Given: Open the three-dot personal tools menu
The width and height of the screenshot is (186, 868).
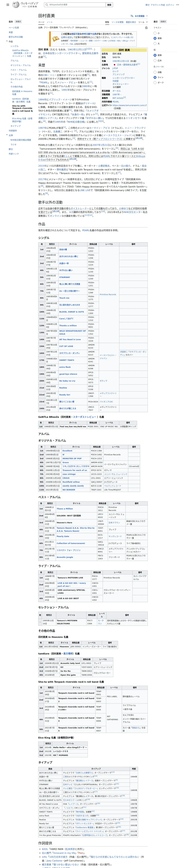Looking at the screenshot, I should pyautogui.click(x=178, y=5).
